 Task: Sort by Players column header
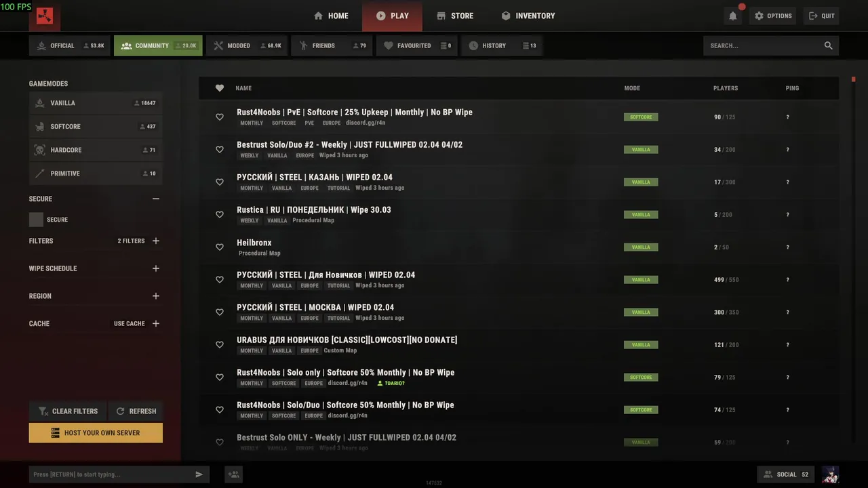726,88
